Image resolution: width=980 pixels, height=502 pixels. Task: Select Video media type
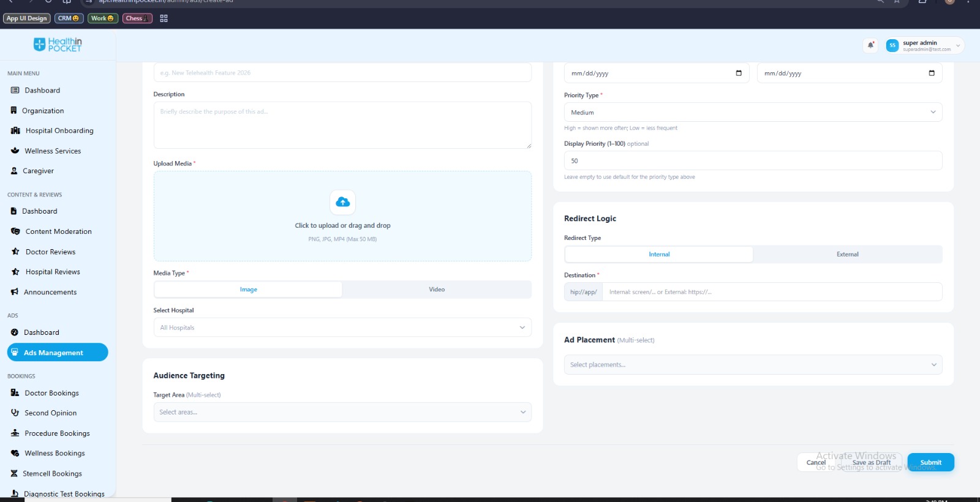click(x=437, y=290)
